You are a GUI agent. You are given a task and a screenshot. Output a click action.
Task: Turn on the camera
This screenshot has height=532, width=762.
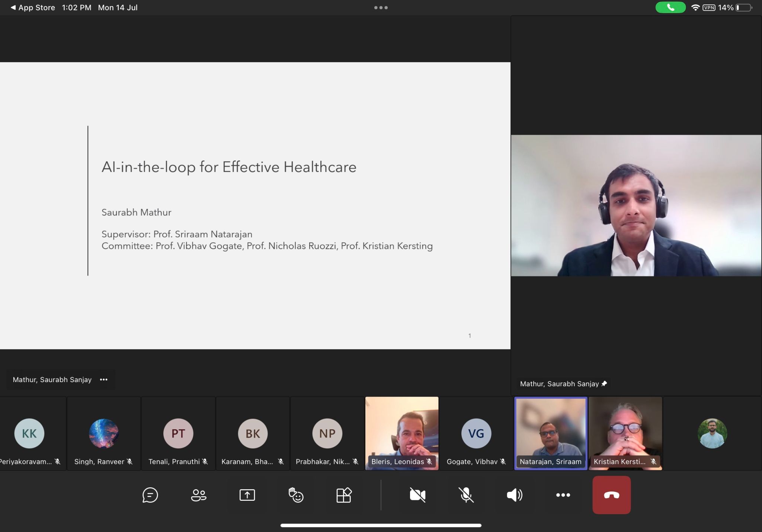coord(417,495)
